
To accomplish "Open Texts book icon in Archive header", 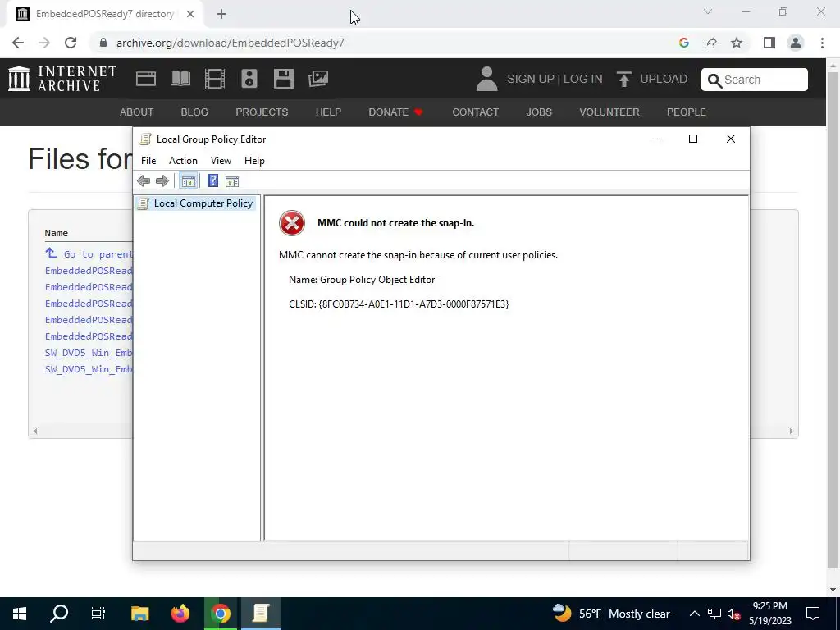I will coord(180,79).
